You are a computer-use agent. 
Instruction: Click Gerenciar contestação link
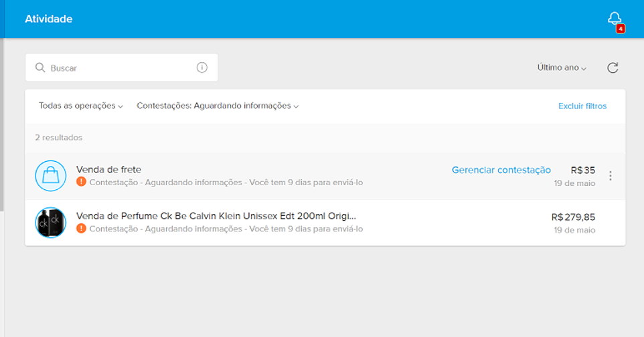[x=501, y=170]
